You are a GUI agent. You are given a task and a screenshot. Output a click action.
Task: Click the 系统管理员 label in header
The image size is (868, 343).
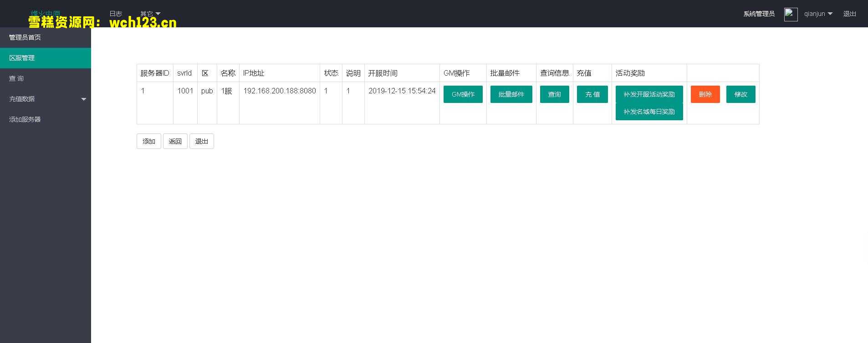(x=759, y=14)
